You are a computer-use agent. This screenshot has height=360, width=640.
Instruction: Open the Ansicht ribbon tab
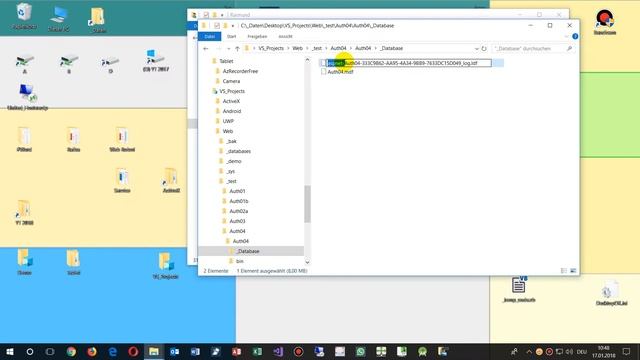pyautogui.click(x=285, y=36)
